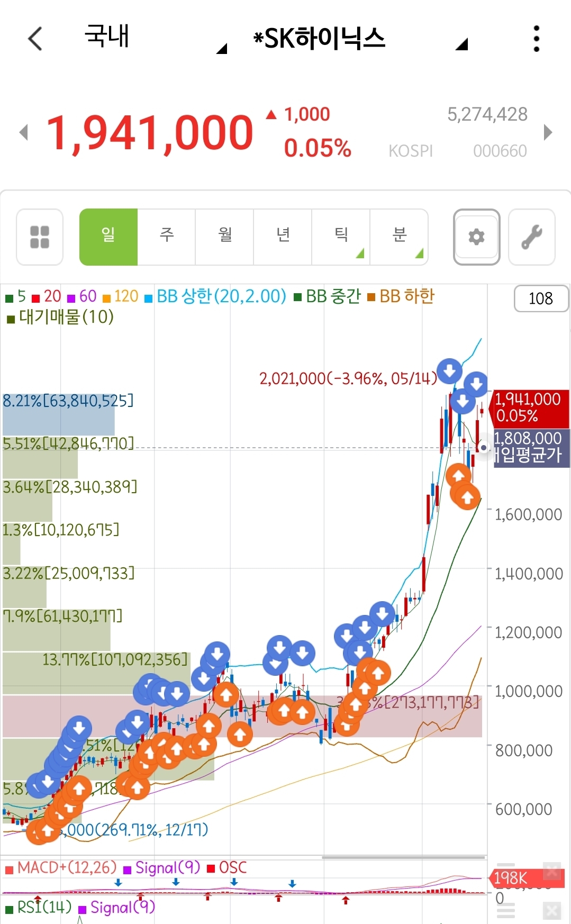Tap the chart horizontal scrollbar

(404, 857)
